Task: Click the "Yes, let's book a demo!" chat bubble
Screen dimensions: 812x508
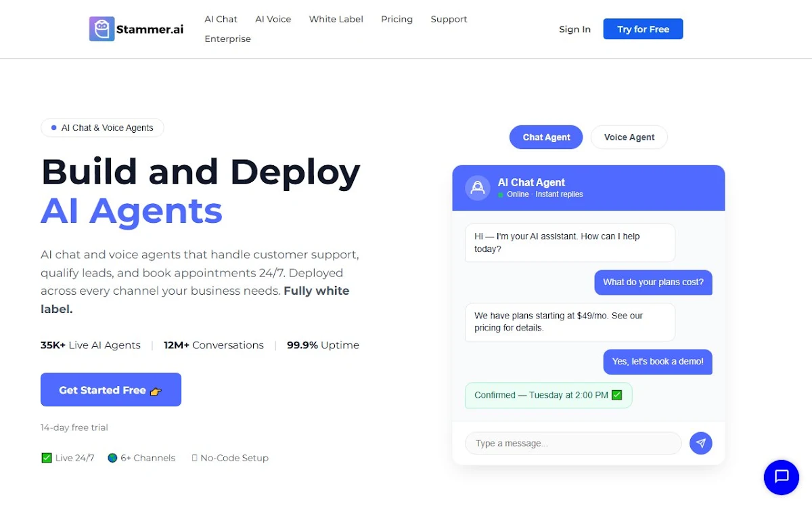Action: pyautogui.click(x=658, y=362)
